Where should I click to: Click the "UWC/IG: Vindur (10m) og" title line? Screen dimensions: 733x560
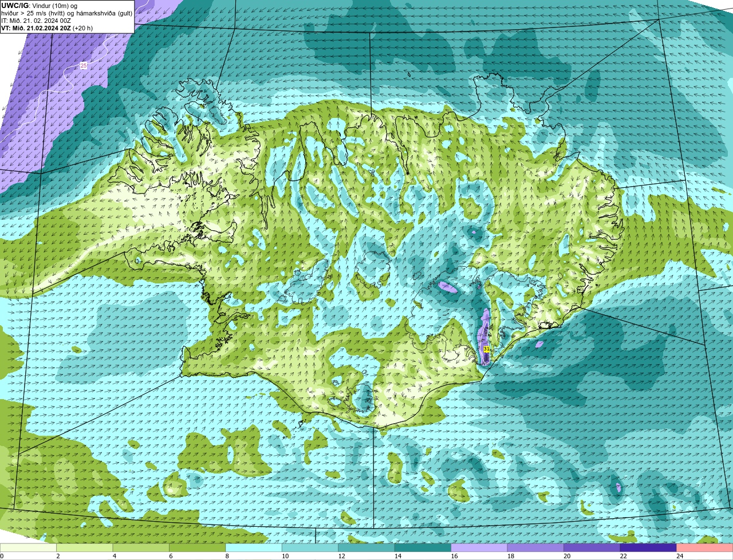[x=39, y=6]
